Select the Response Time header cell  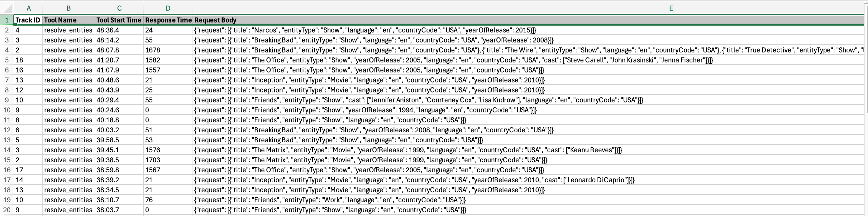(x=168, y=20)
